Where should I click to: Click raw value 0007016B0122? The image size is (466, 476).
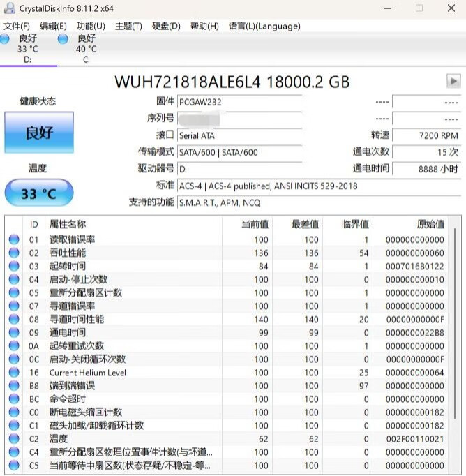pos(415,266)
